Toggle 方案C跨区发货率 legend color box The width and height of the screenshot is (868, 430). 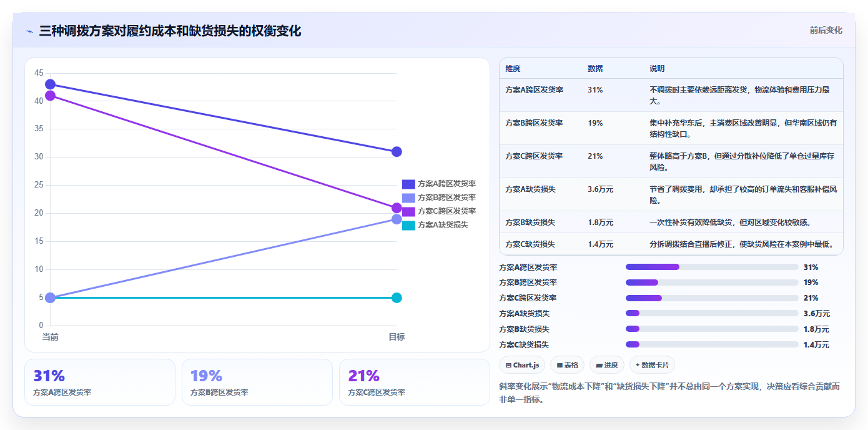(408, 211)
